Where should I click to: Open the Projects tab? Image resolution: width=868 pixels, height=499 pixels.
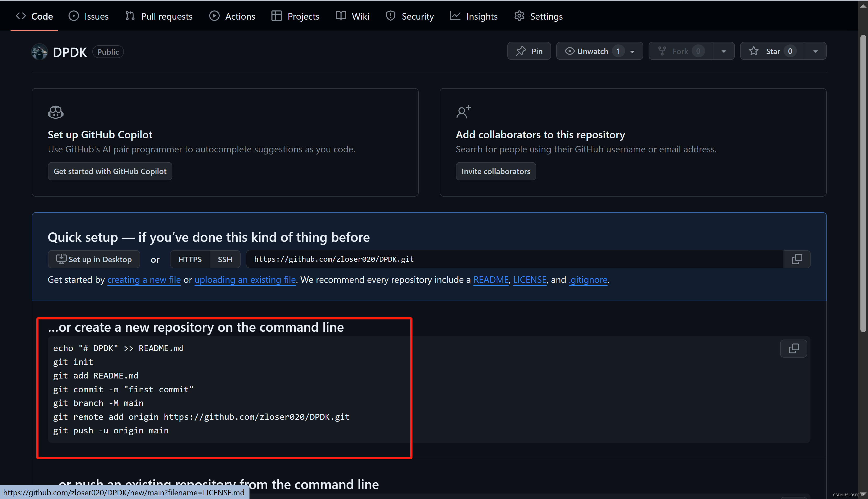(295, 16)
